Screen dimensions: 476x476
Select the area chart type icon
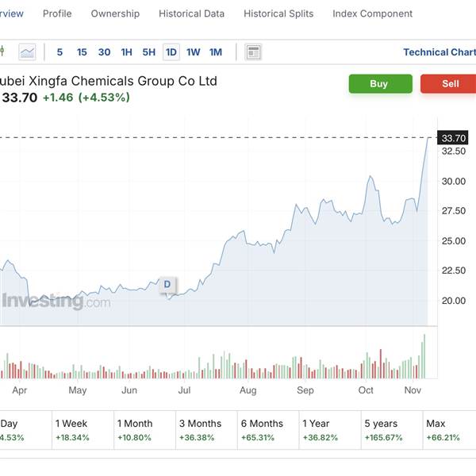28,52
